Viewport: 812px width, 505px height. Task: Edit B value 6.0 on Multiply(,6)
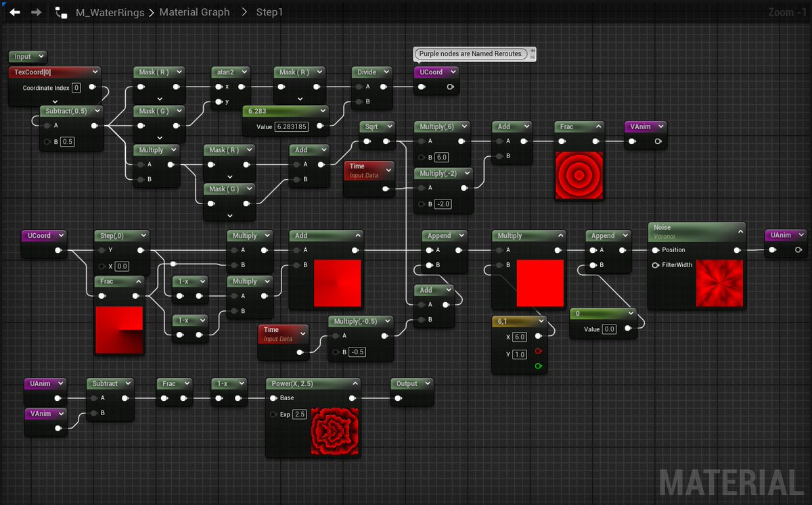(x=442, y=157)
